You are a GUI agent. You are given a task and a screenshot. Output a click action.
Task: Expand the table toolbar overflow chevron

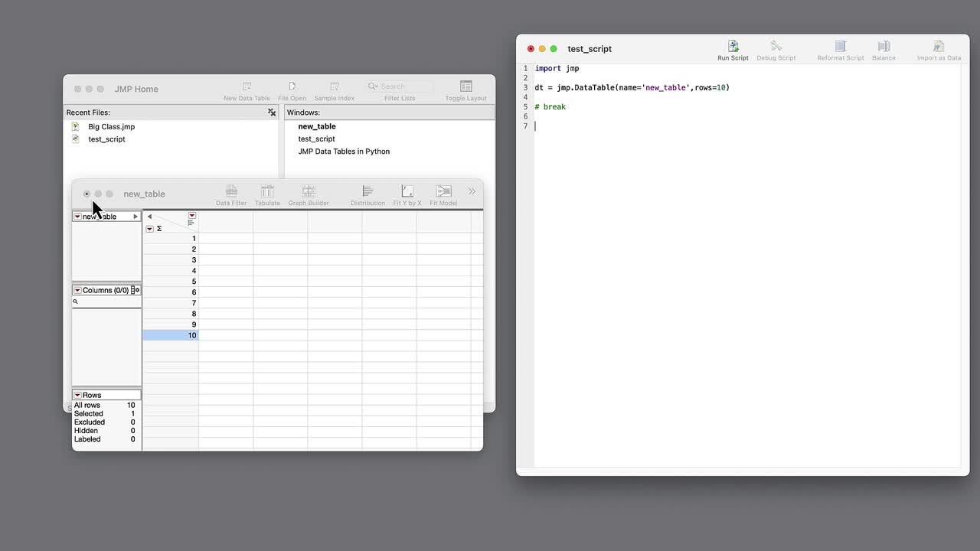coord(472,192)
